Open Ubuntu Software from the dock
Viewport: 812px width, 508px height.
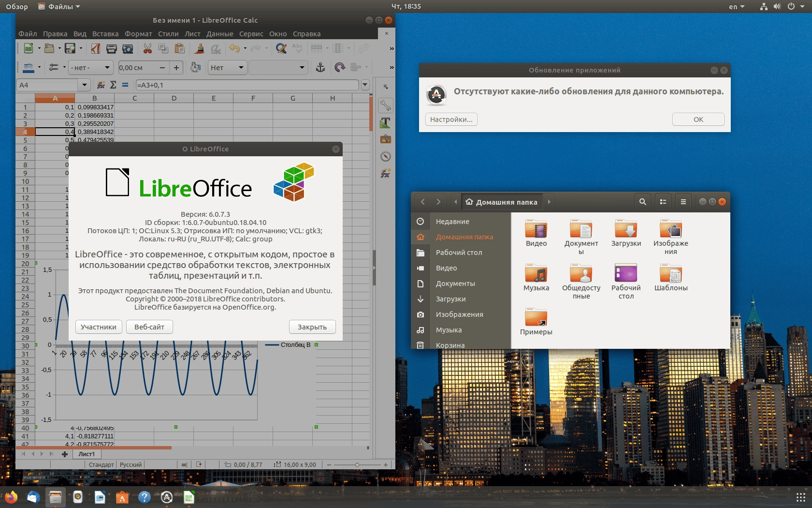click(x=122, y=497)
